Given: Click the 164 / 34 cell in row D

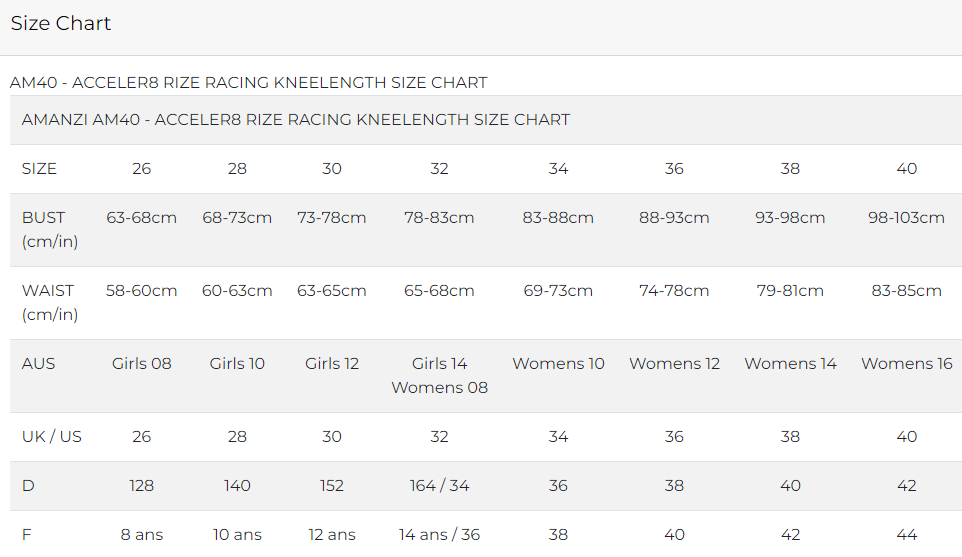Looking at the screenshot, I should tap(439, 486).
